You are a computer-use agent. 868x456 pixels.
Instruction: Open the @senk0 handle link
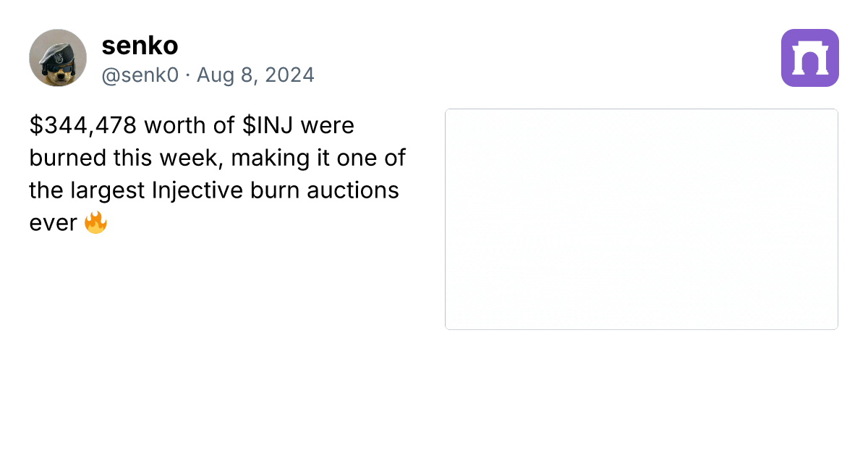coord(140,75)
